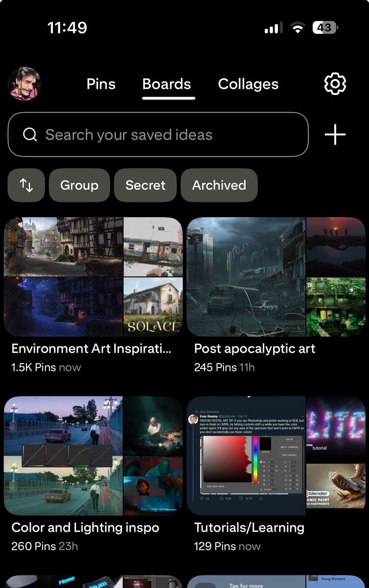Switch to the Pins tab

[101, 84]
